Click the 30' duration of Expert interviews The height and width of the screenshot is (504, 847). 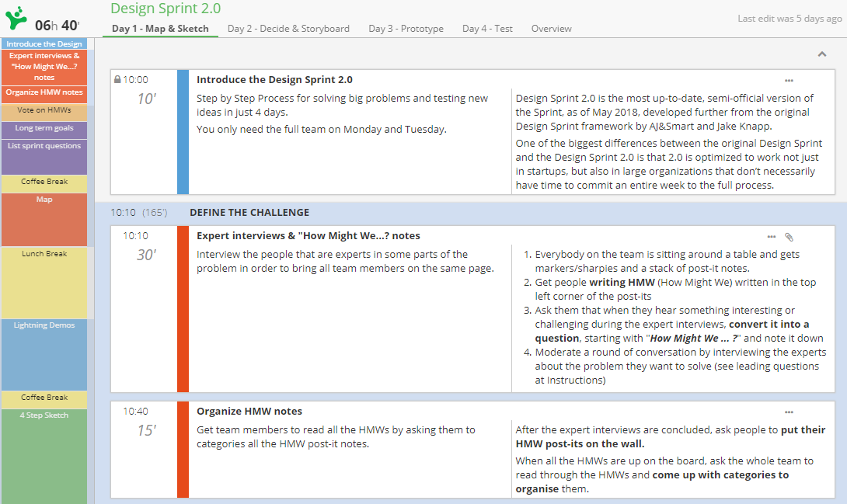tap(146, 255)
